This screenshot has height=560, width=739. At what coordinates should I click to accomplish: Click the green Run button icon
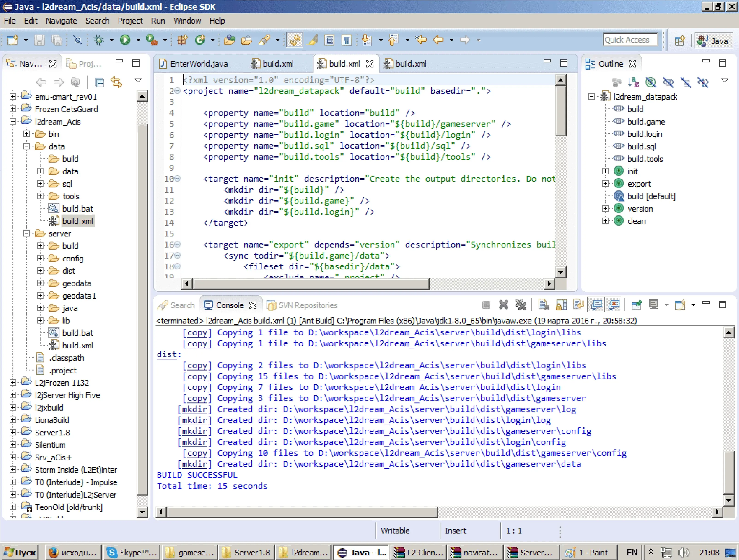pyautogui.click(x=125, y=40)
